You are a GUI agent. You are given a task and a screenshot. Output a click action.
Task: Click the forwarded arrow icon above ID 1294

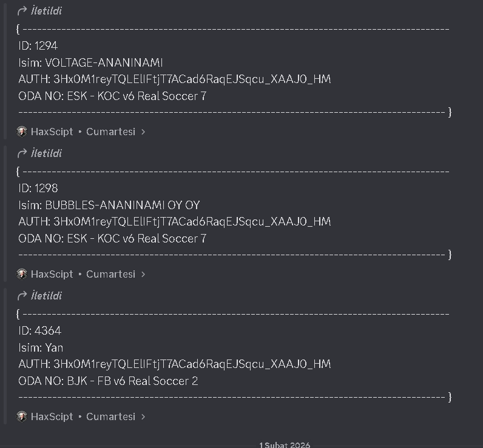click(x=22, y=11)
